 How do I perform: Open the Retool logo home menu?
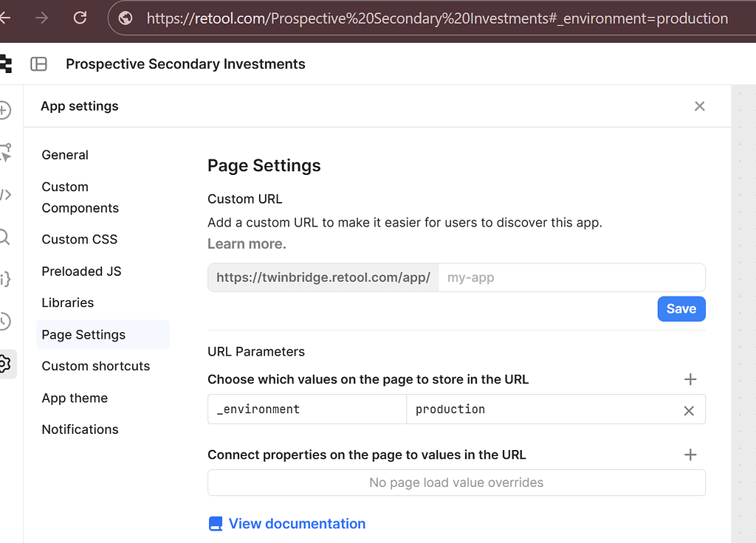[x=6, y=63]
